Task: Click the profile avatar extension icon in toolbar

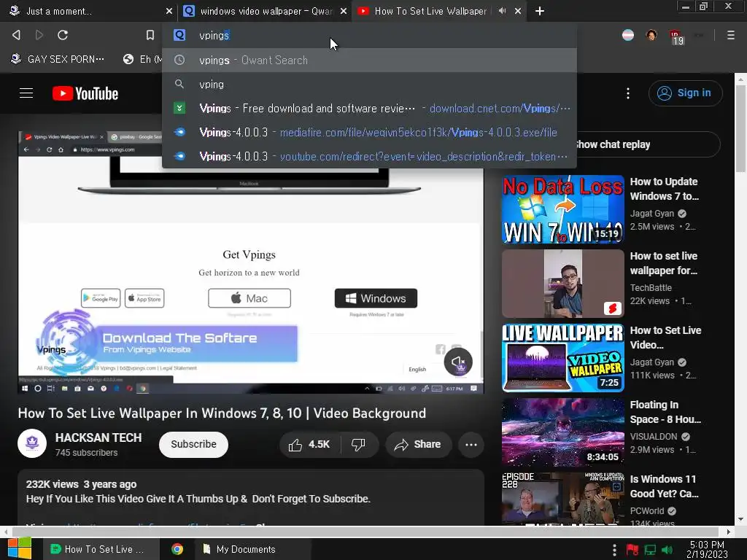Action: coord(651,35)
